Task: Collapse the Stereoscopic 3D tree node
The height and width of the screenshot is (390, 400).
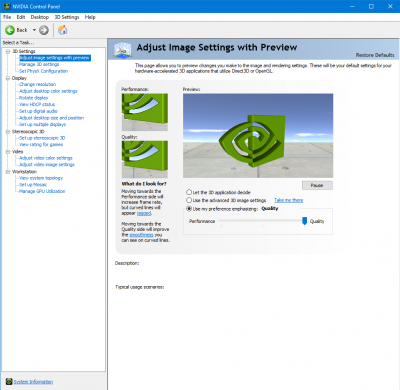Action: (8, 132)
